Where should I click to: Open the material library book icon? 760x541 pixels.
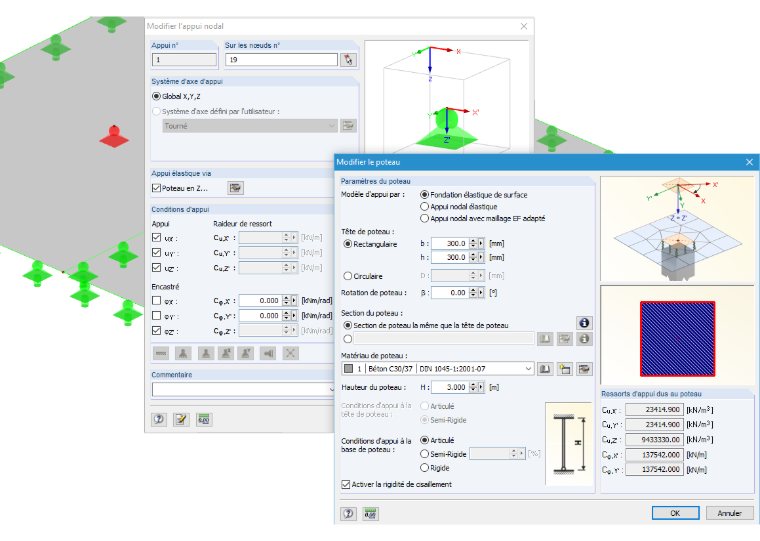point(545,369)
